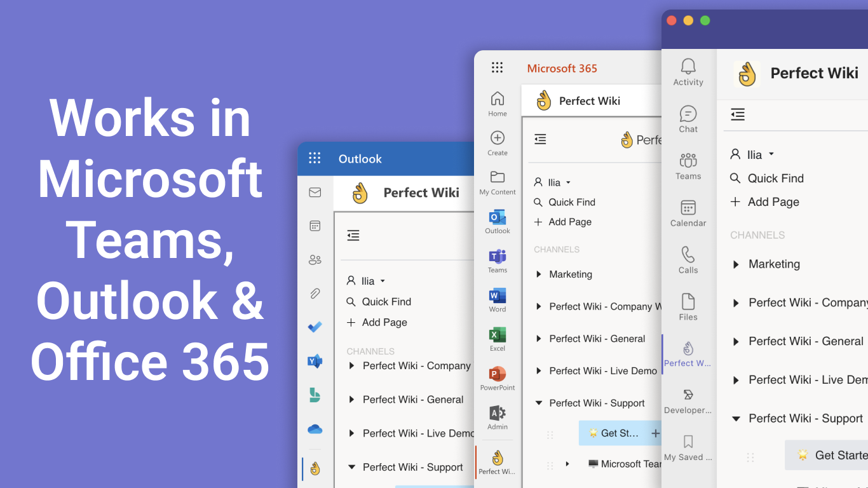Expand Microsoft Team page in Microsoft 365 window

[x=567, y=464]
